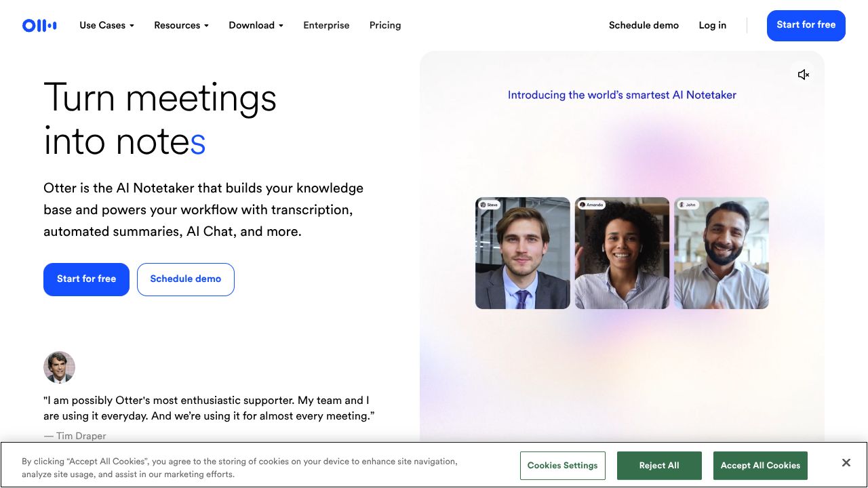Click Schedule demo in the top navigation

644,26
